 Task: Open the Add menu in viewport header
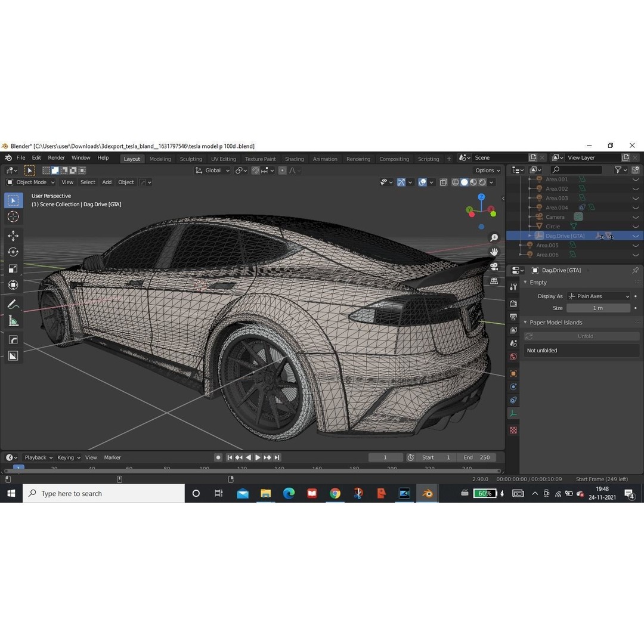pyautogui.click(x=107, y=182)
